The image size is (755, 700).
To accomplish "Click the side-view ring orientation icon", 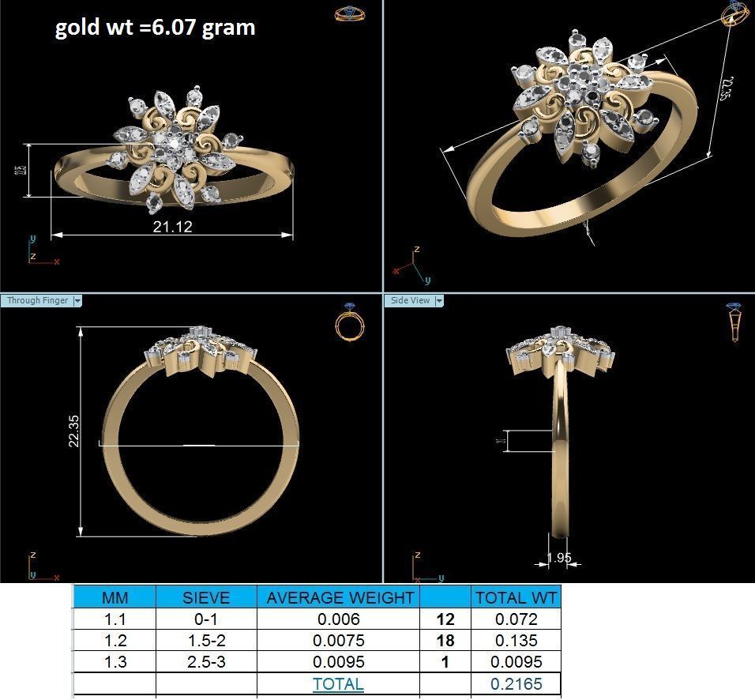I will coord(734,322).
